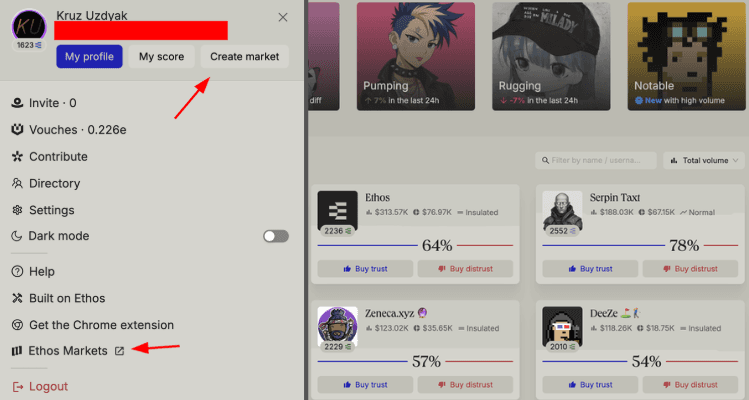Click the Ethos Markets external link icon
The image size is (749, 400).
tap(119, 351)
